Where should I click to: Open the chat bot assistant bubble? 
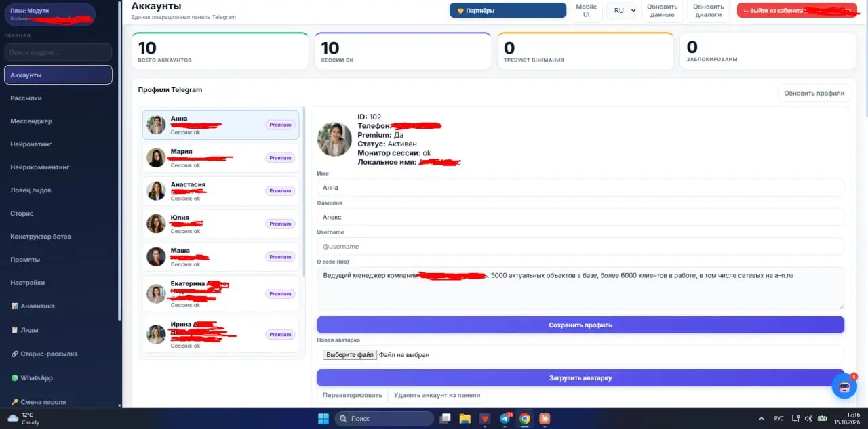tap(844, 386)
